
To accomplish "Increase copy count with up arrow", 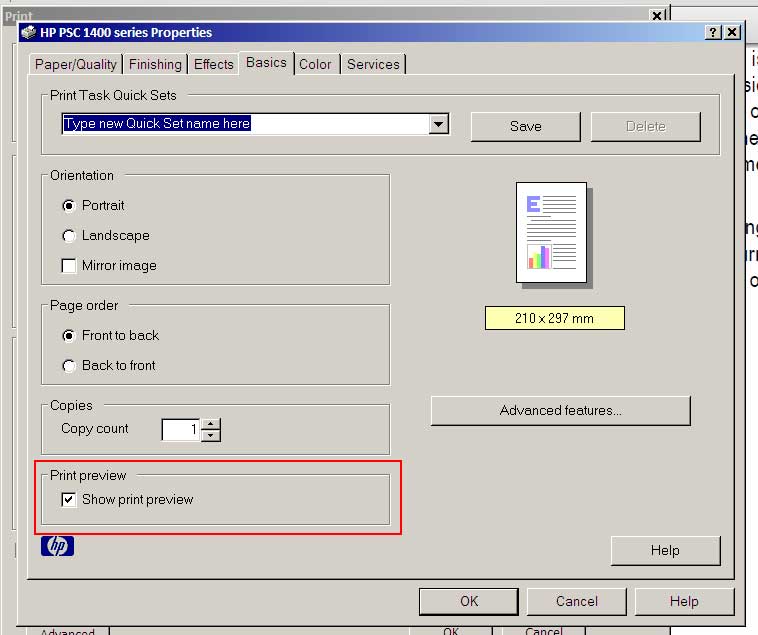I will coord(210,424).
